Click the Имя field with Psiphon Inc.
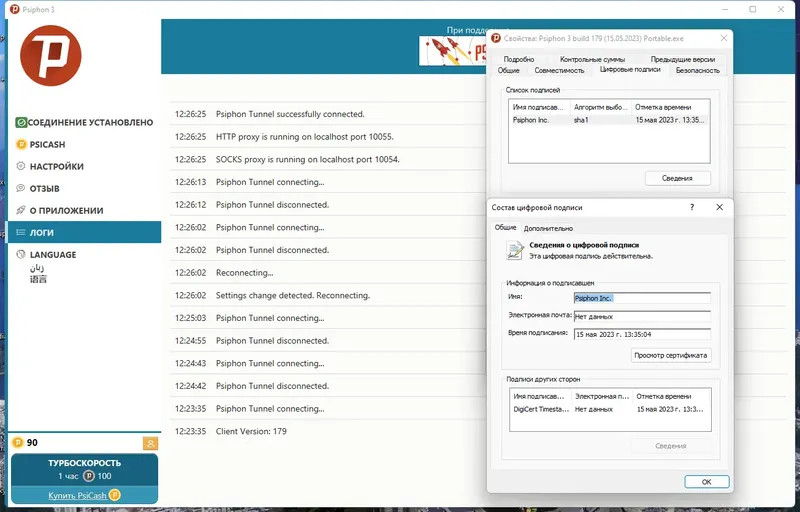This screenshot has height=512, width=800. (642, 298)
